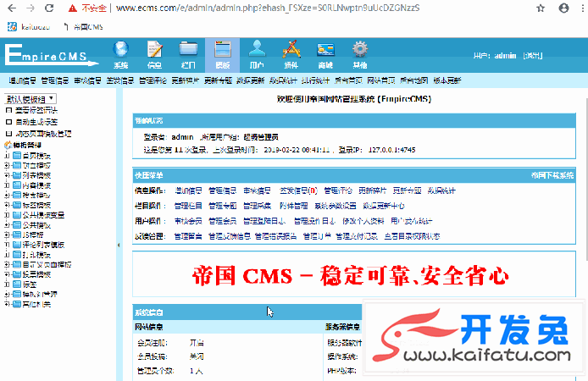Viewport: 588px width, 381px height.
Task: Log out via the 退出 link
Action: tap(532, 55)
